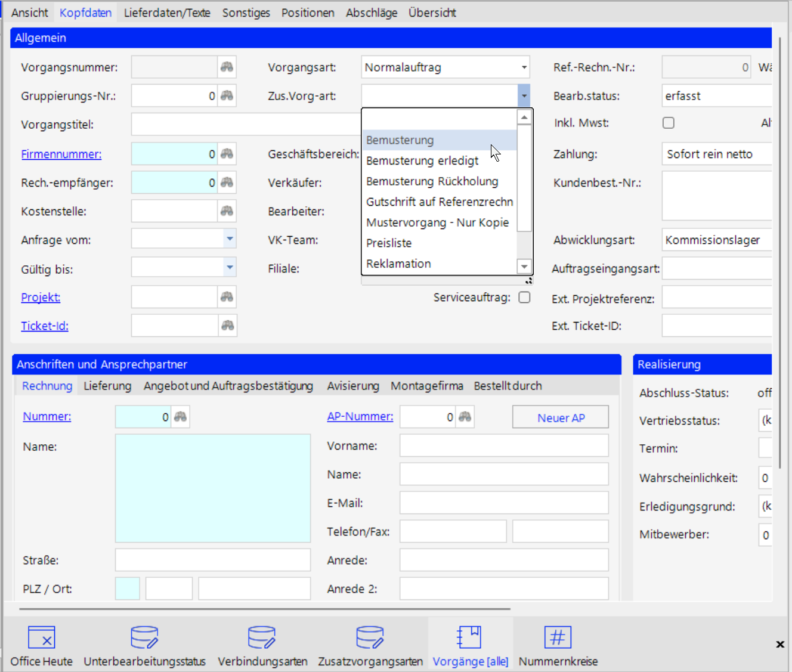
Task: Expand the Vorgangsart dropdown
Action: [524, 67]
